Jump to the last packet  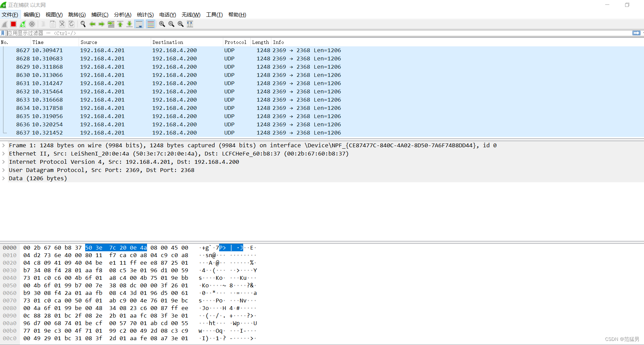129,24
